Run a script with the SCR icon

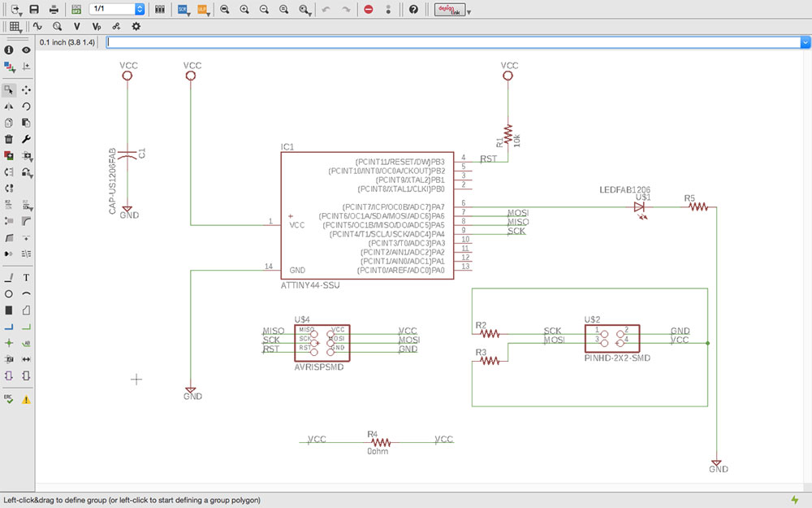click(184, 9)
